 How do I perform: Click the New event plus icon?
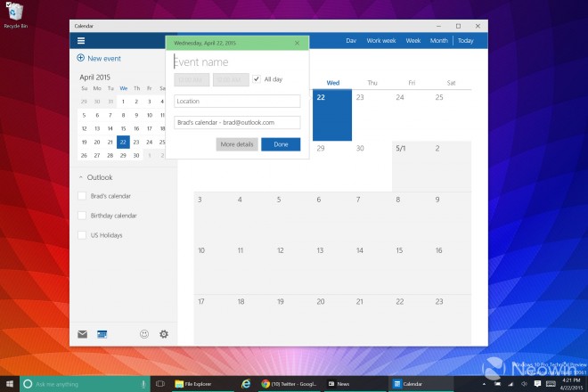81,58
